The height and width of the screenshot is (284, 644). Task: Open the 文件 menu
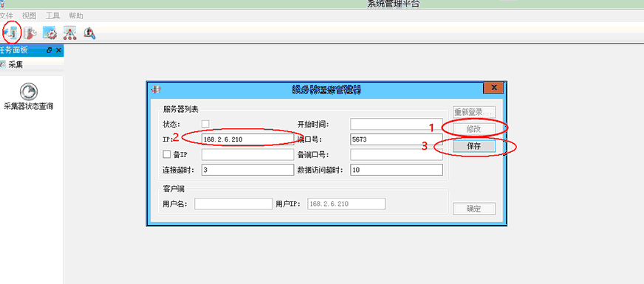coord(7,15)
